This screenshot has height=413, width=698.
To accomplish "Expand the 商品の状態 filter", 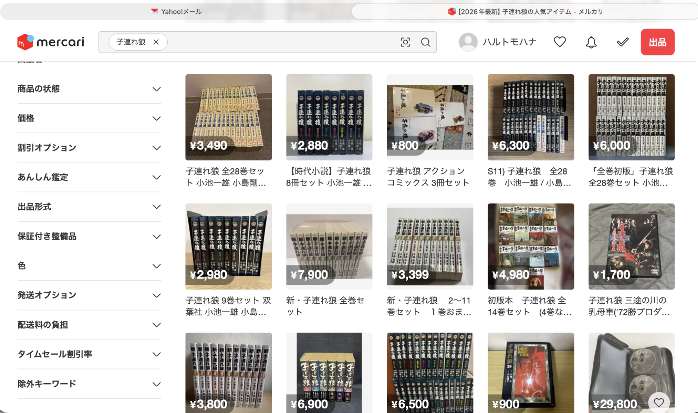I will click(x=89, y=89).
